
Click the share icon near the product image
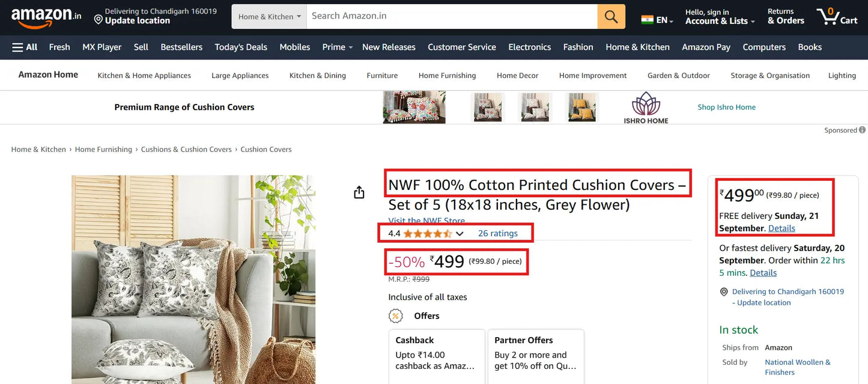pos(359,192)
